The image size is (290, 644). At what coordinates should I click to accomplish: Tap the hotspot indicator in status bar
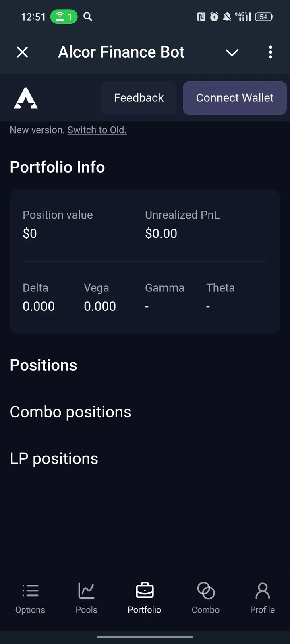coord(64,17)
